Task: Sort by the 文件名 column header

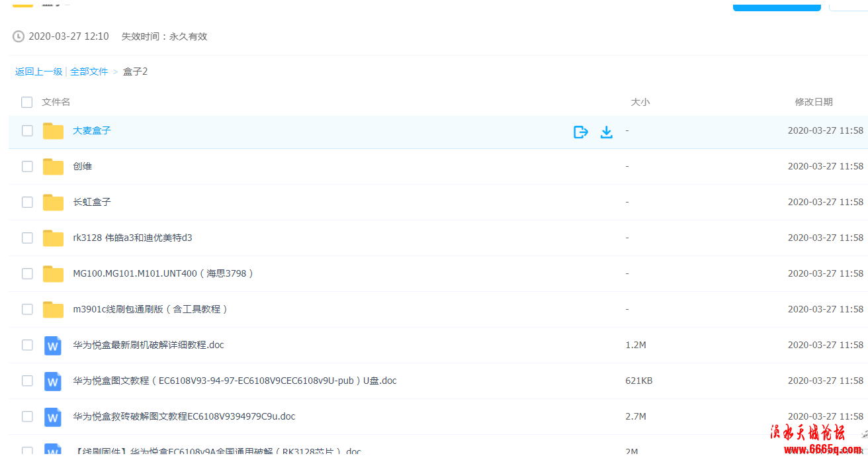Action: (x=56, y=102)
